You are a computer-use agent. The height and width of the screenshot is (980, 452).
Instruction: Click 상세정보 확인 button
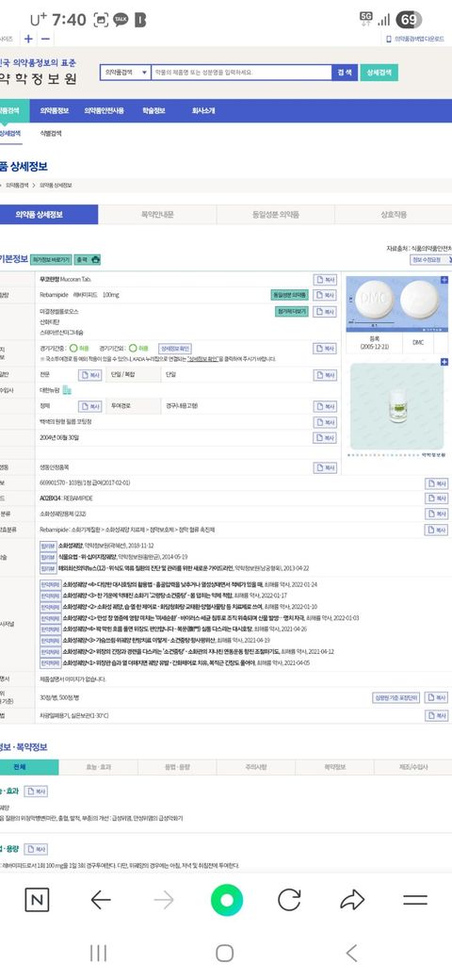(175, 348)
